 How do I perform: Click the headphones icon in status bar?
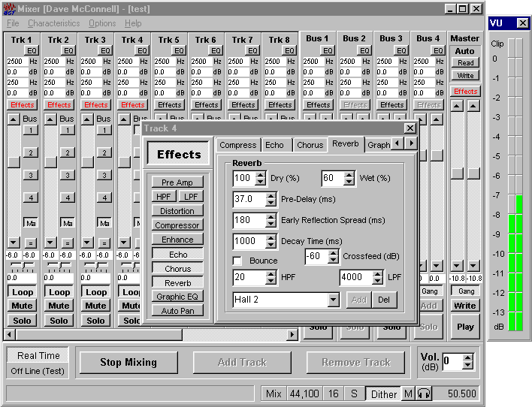(x=425, y=393)
